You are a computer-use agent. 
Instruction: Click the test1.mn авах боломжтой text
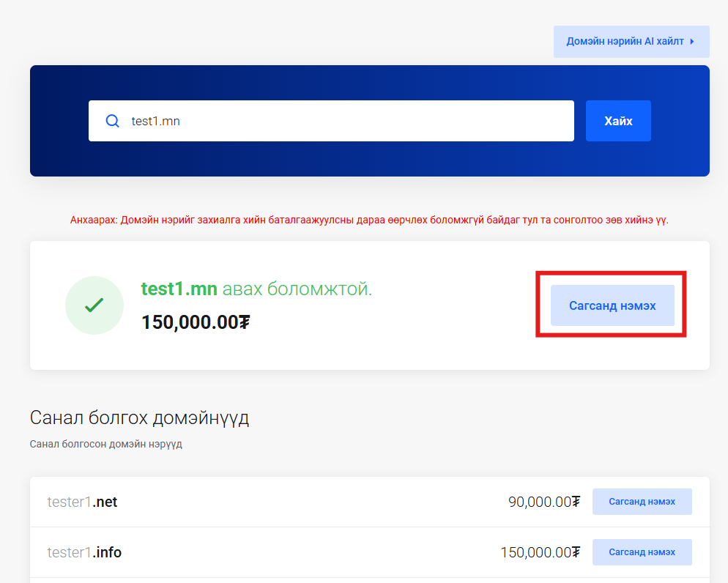point(256,289)
